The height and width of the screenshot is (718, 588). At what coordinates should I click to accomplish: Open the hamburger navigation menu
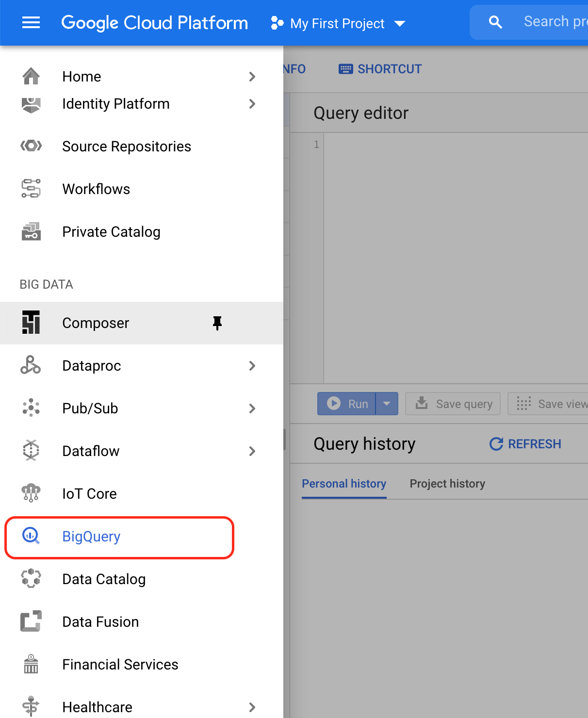[x=31, y=22]
